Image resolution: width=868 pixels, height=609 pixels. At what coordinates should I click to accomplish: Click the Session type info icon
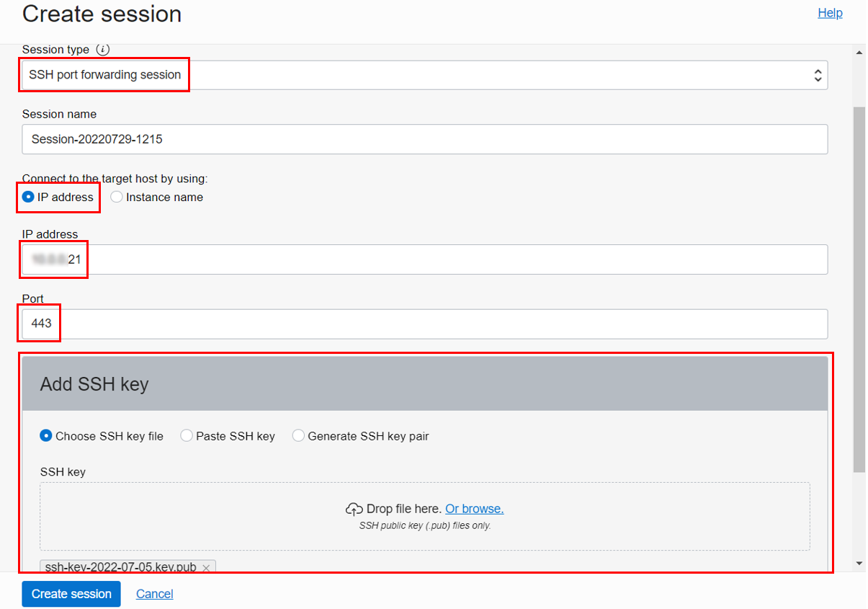click(x=104, y=50)
